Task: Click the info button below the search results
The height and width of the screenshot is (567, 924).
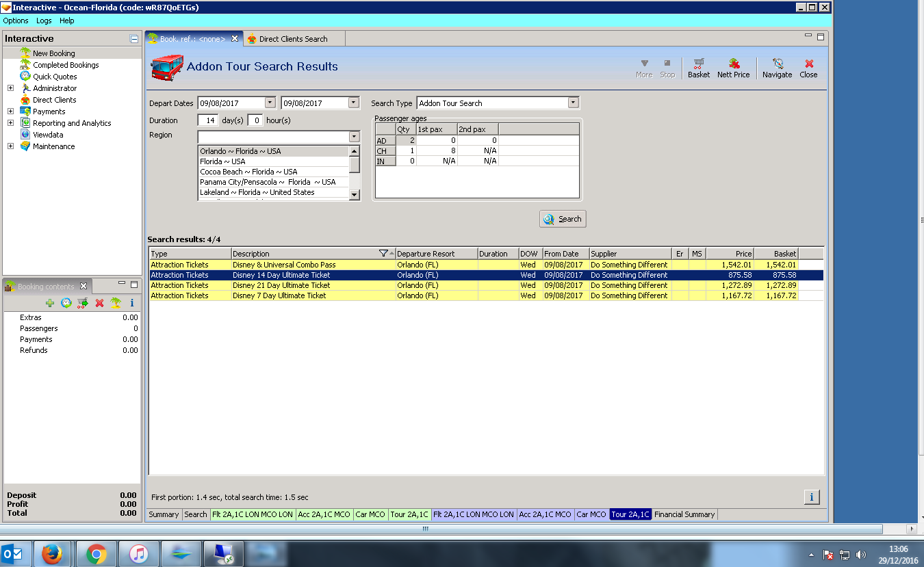Action: [811, 497]
